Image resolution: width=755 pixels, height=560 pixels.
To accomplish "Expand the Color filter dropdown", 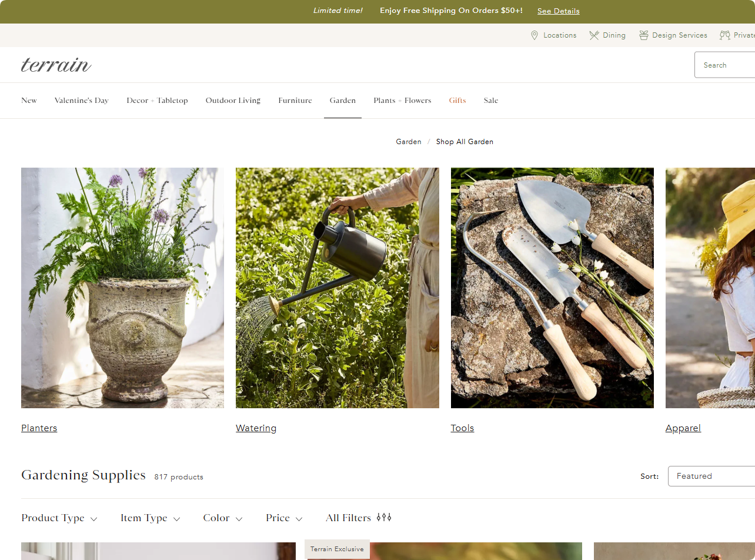I will (x=222, y=518).
